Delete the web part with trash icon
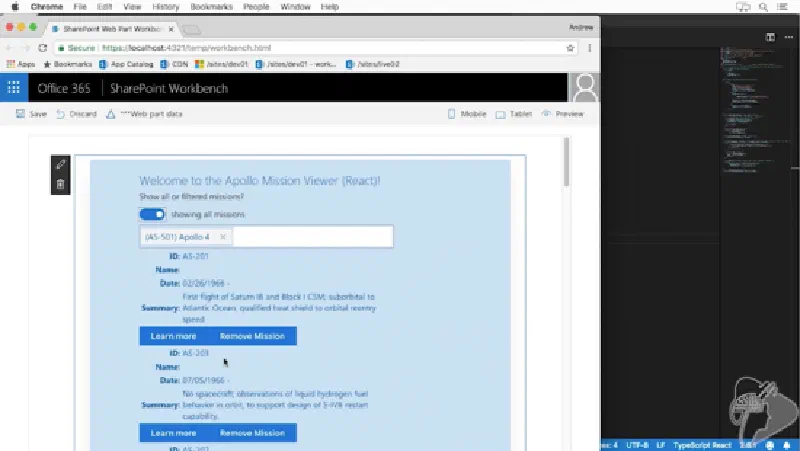The image size is (800, 451). click(x=60, y=184)
